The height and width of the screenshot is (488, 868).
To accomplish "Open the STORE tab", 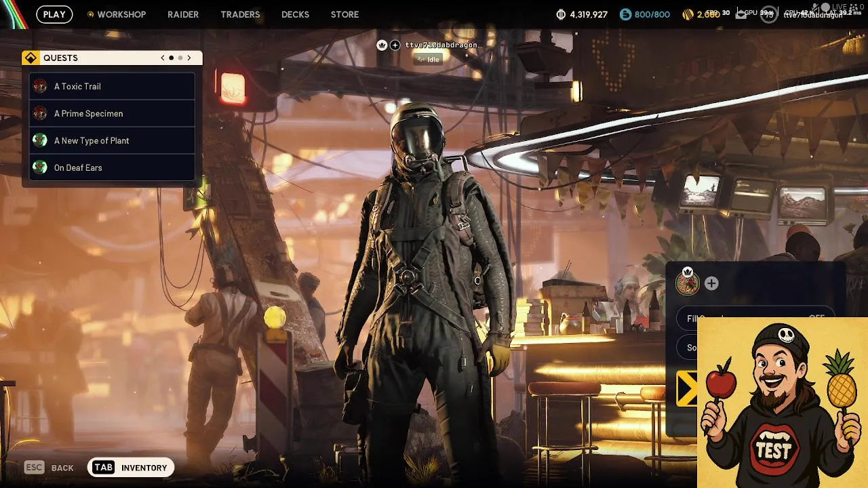I will (344, 14).
